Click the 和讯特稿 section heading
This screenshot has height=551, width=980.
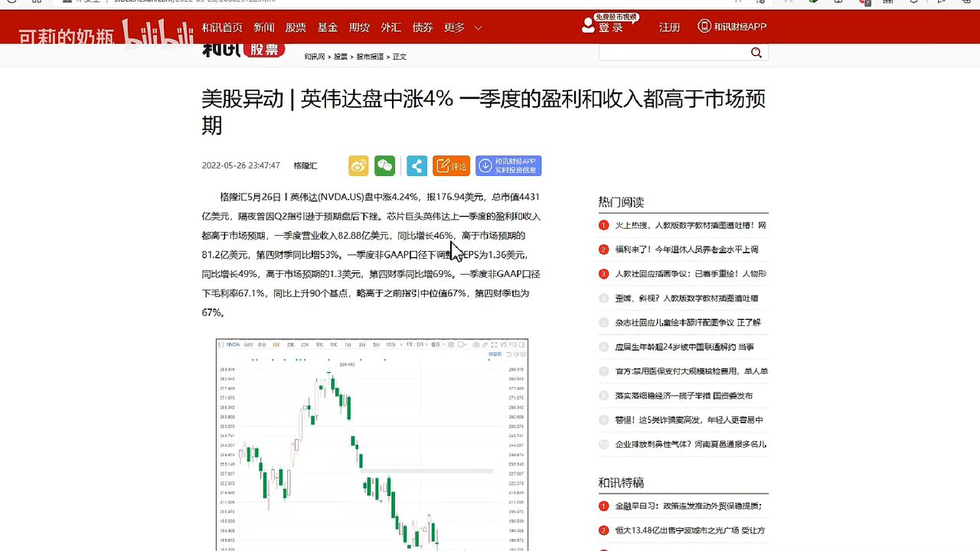coord(621,483)
